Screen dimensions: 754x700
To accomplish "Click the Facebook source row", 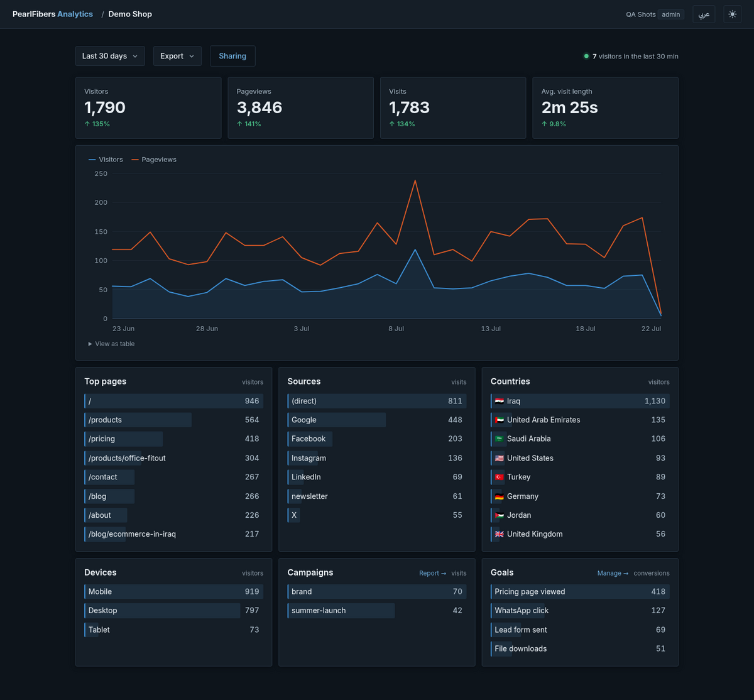I will coord(376,439).
